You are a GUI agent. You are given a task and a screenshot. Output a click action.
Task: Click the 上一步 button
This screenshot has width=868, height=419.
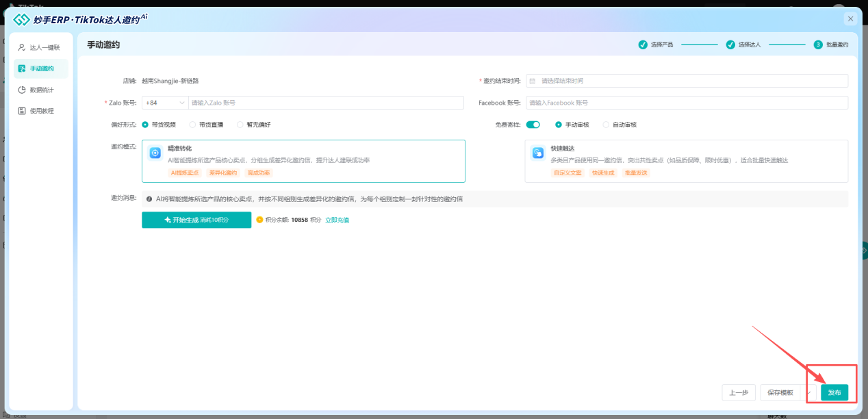tap(739, 392)
